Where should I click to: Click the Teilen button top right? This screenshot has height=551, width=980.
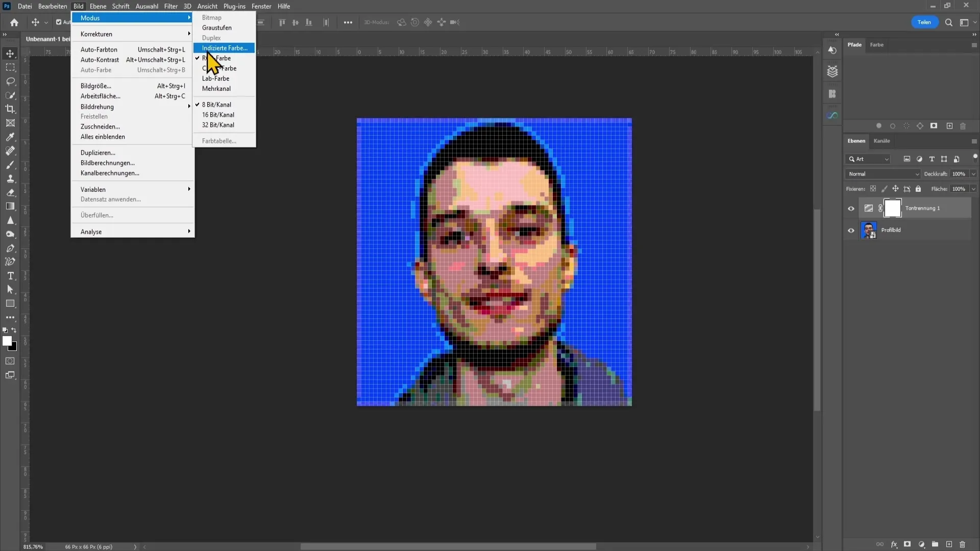[x=924, y=22]
